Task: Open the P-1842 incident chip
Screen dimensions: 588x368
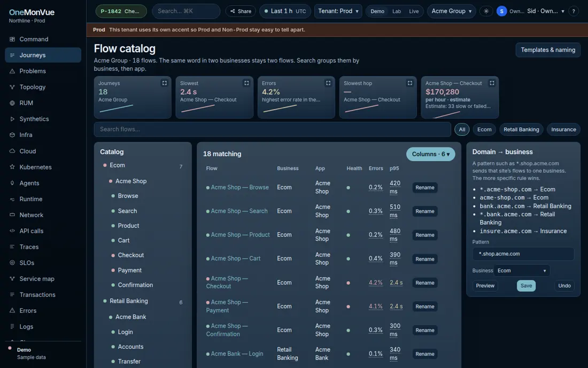Action: (x=121, y=11)
